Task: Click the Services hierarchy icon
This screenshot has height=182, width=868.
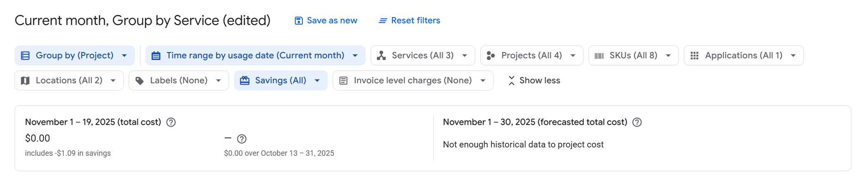Action: (381, 55)
